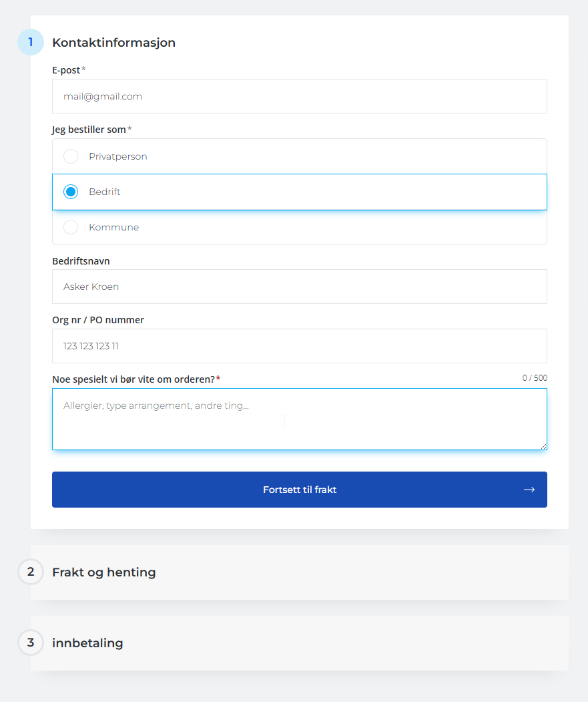This screenshot has width=588, height=702.
Task: Click the step 3 number badge
Action: (31, 643)
